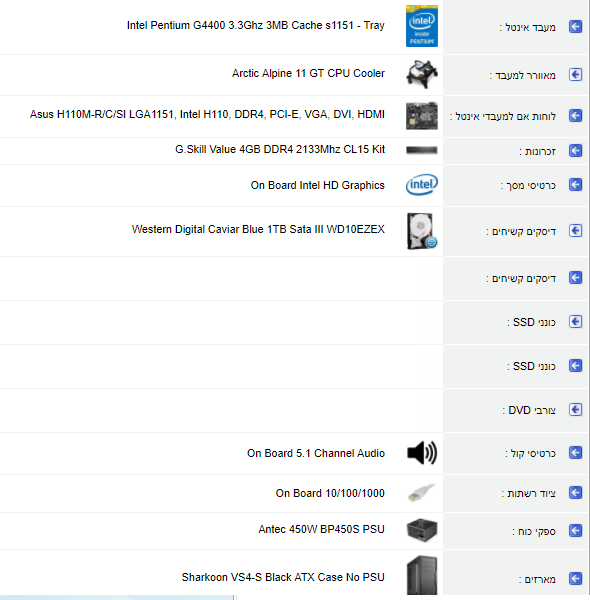Click the Asus motherboard thumbnail

[x=422, y=116]
